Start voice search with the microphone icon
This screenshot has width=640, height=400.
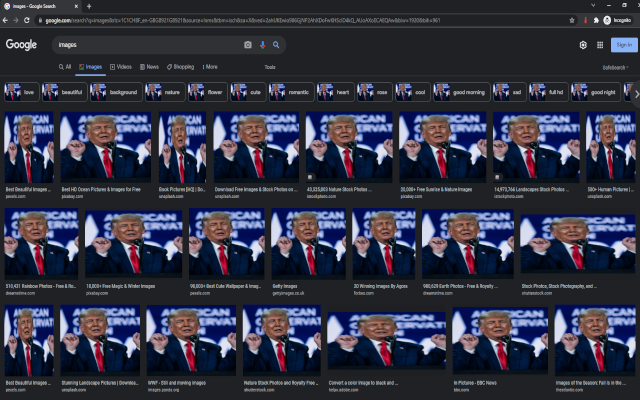pyautogui.click(x=262, y=45)
